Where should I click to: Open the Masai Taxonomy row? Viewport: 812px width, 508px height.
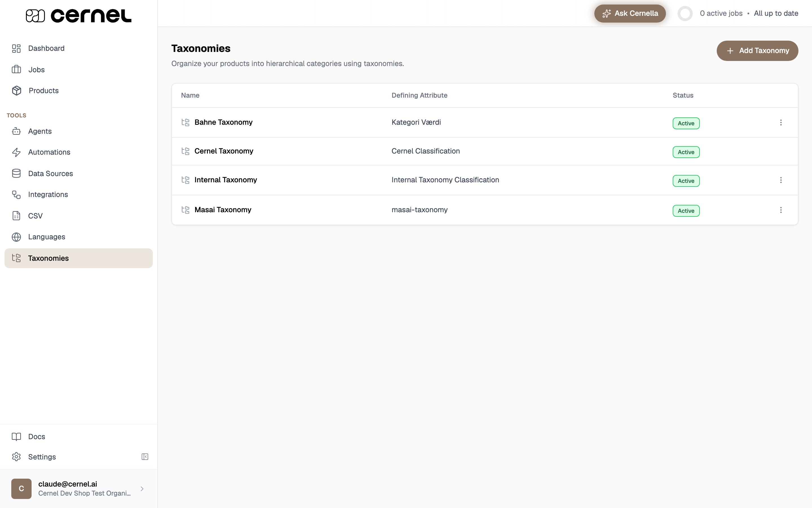484,210
